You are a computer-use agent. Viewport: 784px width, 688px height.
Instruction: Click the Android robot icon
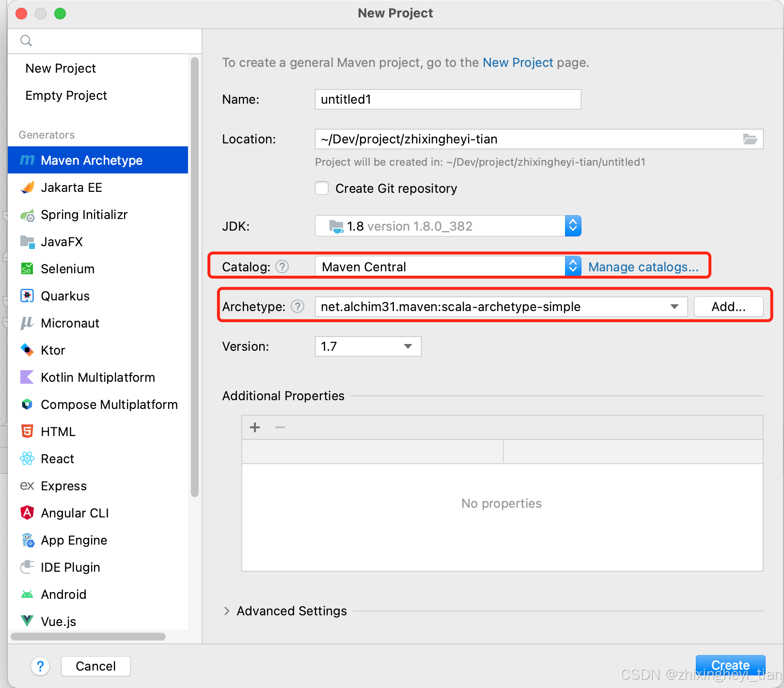27,594
